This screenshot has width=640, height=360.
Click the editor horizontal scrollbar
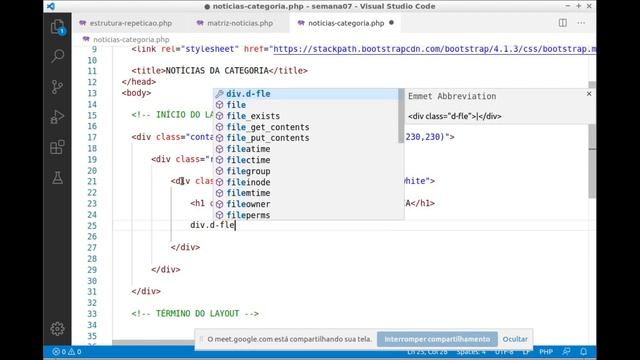coord(153,342)
